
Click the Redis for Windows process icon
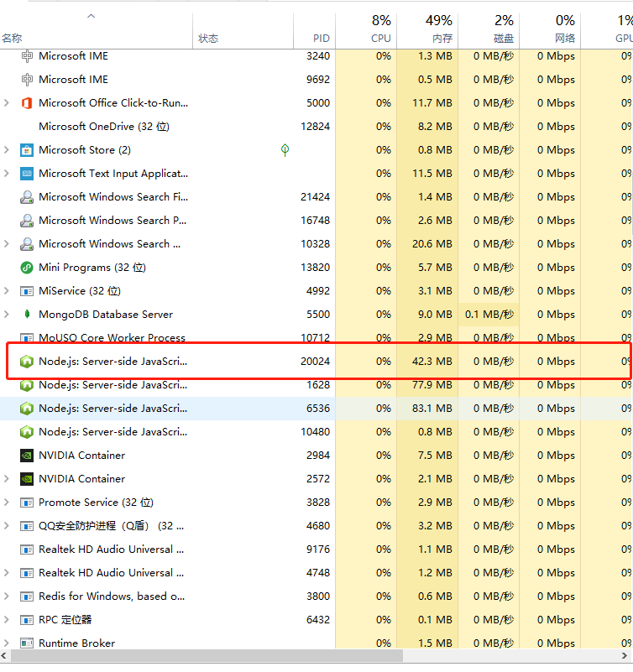[27, 596]
